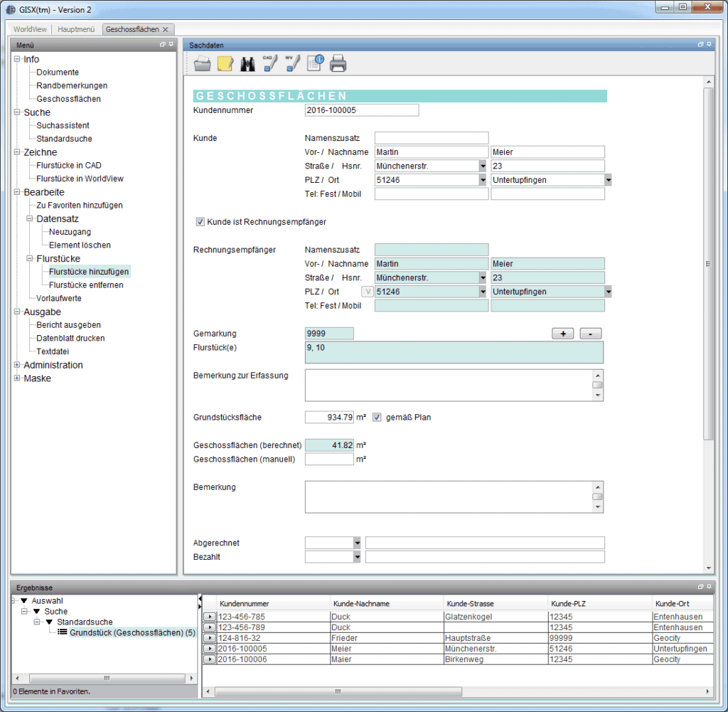Uncheck Kunde ist Rechnungsempfänger checkbox
The image size is (728, 712).
(200, 222)
